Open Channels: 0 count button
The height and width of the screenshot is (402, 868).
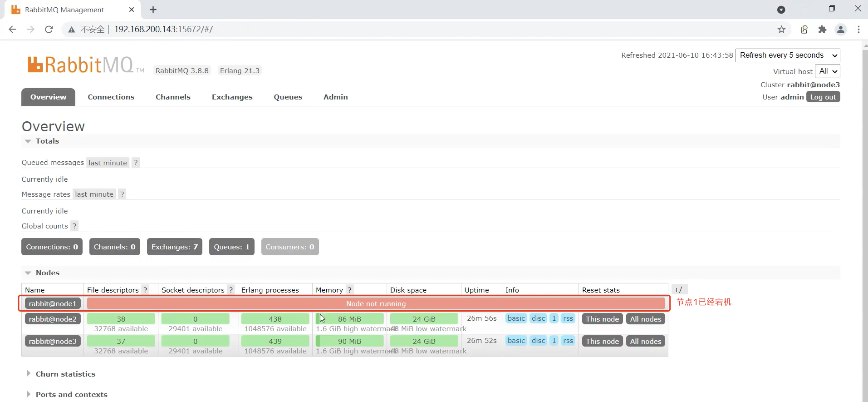tap(115, 247)
